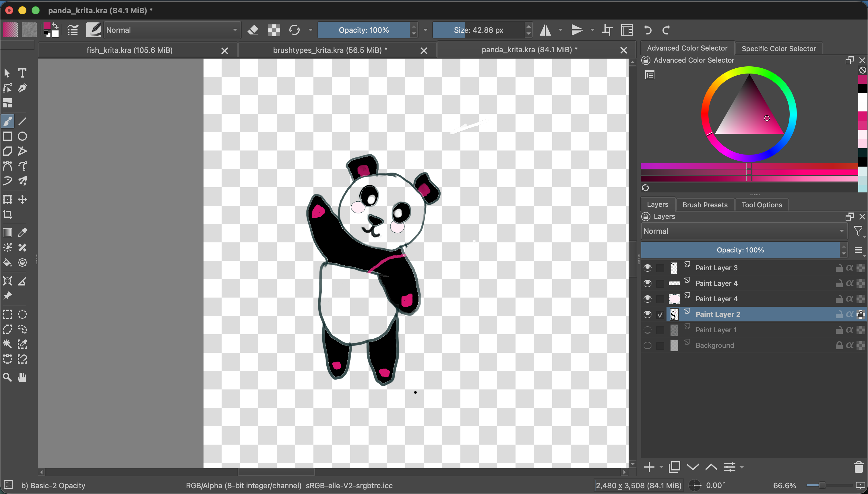Click the brush Opacity slider
This screenshot has height=494, width=868.
pos(364,30)
